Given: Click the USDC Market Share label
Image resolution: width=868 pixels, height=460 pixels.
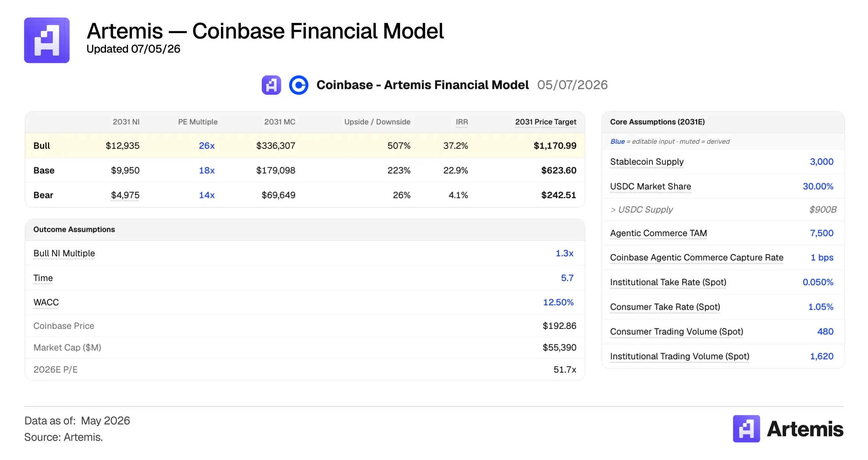Looking at the screenshot, I should [650, 187].
